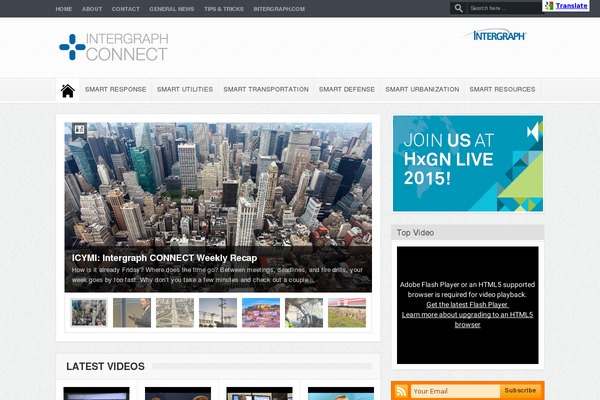Select the Smart Utilities tab

[185, 89]
